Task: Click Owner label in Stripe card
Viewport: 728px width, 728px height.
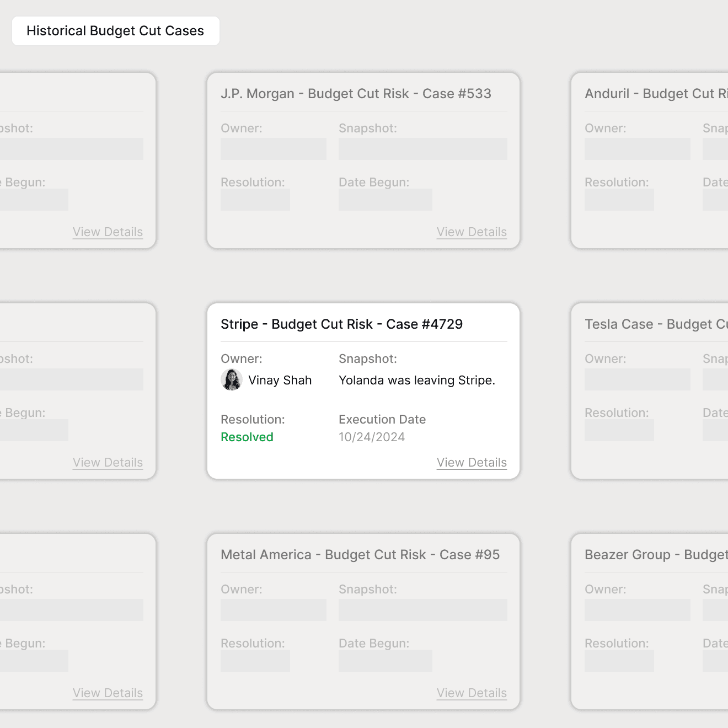Action: click(242, 358)
